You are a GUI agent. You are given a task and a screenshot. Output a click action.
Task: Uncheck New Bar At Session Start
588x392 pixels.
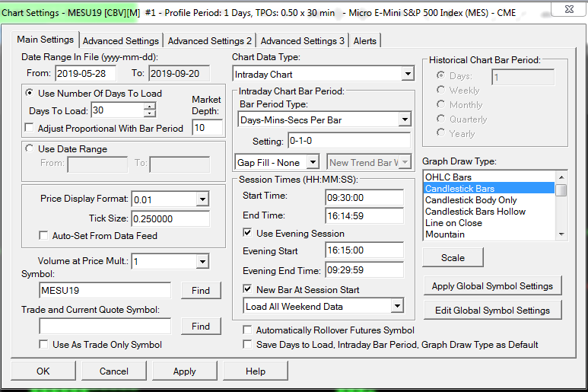[x=247, y=289]
